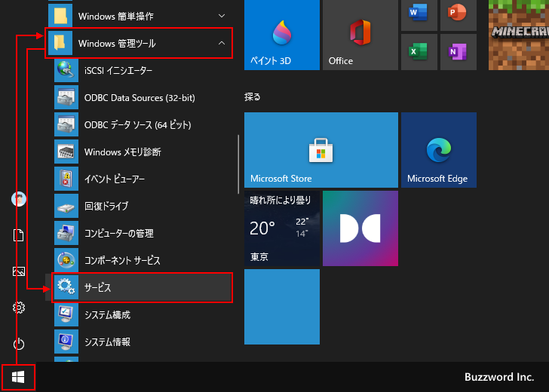Click the Windows 簡単操作 folder icon
This screenshot has width=549, height=392.
60,16
